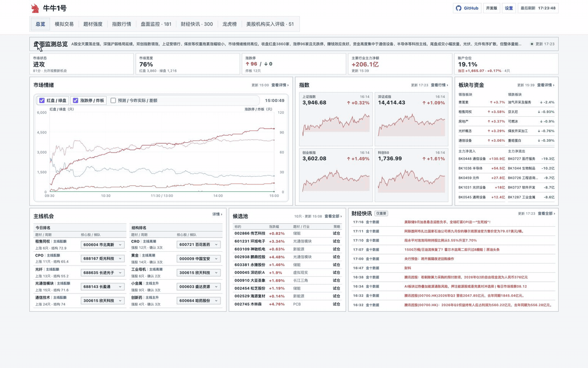Click BK1036 半导体 inflow row
588x368 pixels.
coord(482,168)
